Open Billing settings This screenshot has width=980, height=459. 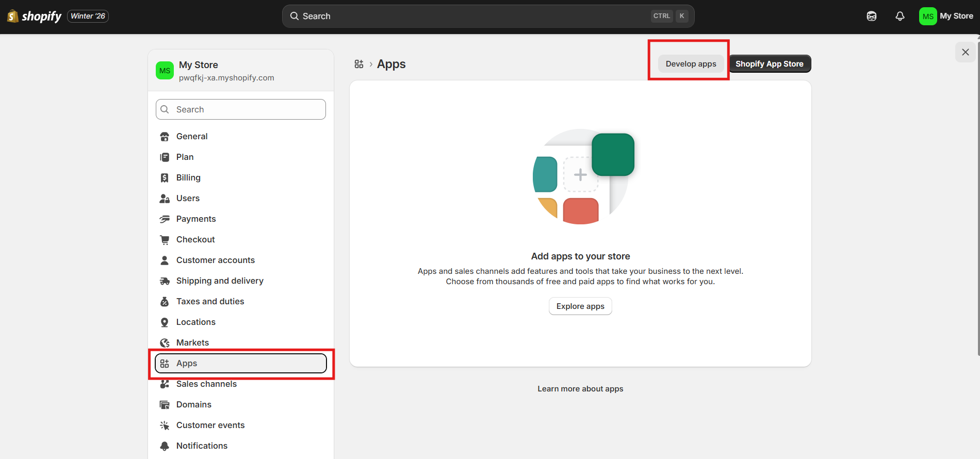[x=241, y=177]
